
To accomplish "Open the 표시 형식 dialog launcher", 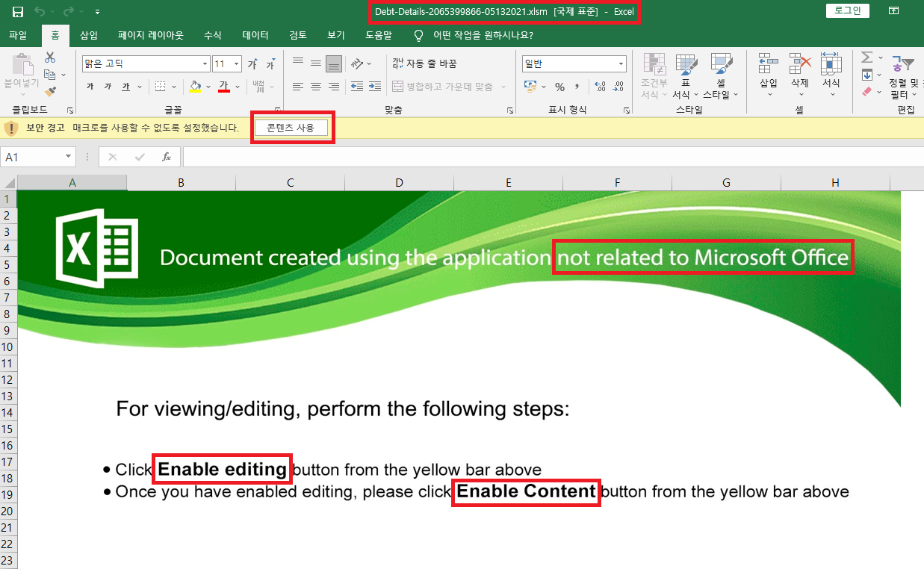I will pos(627,110).
